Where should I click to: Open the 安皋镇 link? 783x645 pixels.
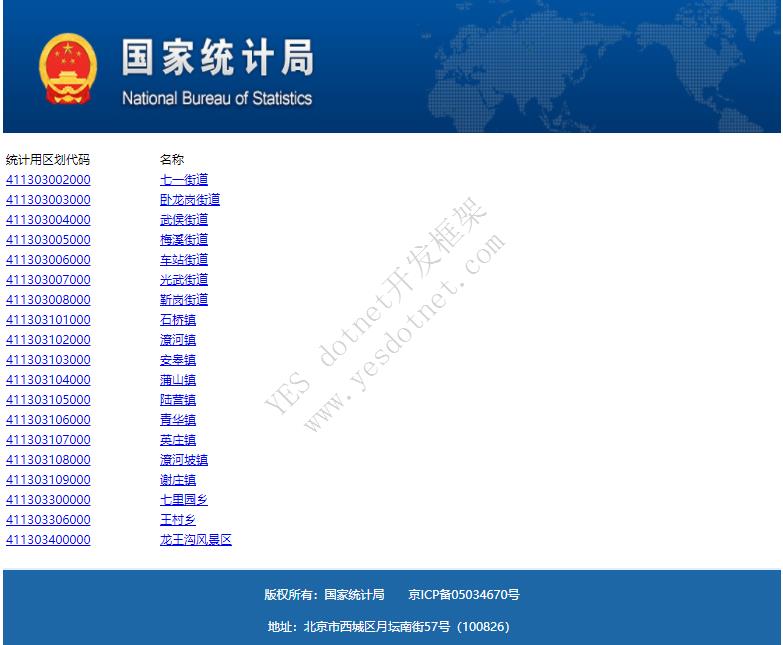[178, 359]
